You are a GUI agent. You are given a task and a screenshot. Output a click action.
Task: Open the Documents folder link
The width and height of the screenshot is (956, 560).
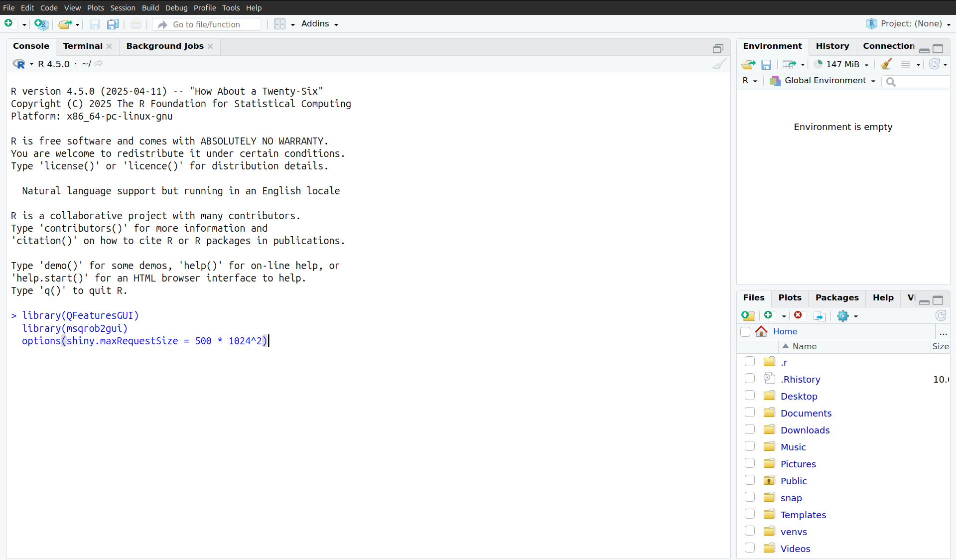click(x=806, y=413)
